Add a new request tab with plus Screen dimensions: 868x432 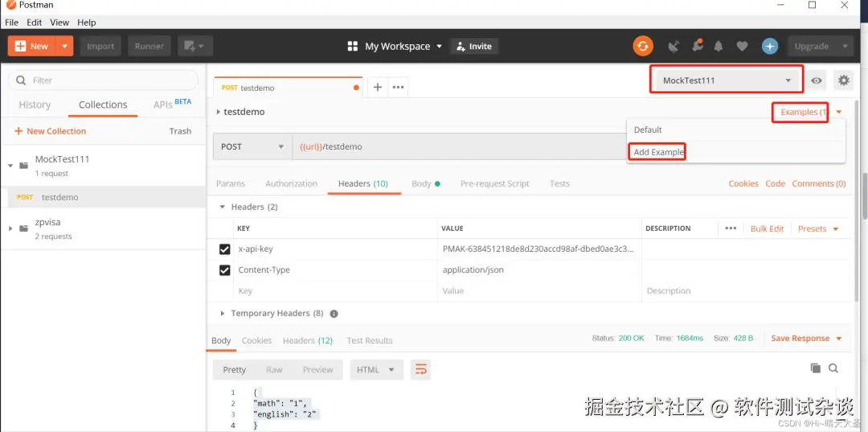378,87
